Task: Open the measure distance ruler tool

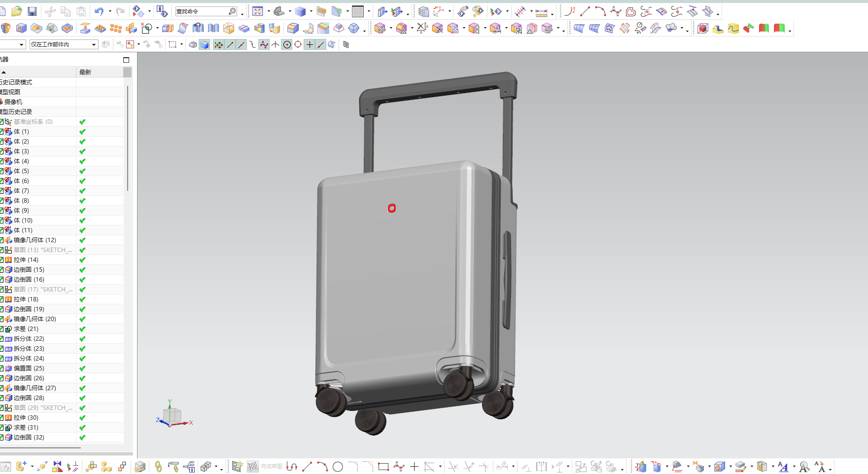Action: click(x=542, y=12)
